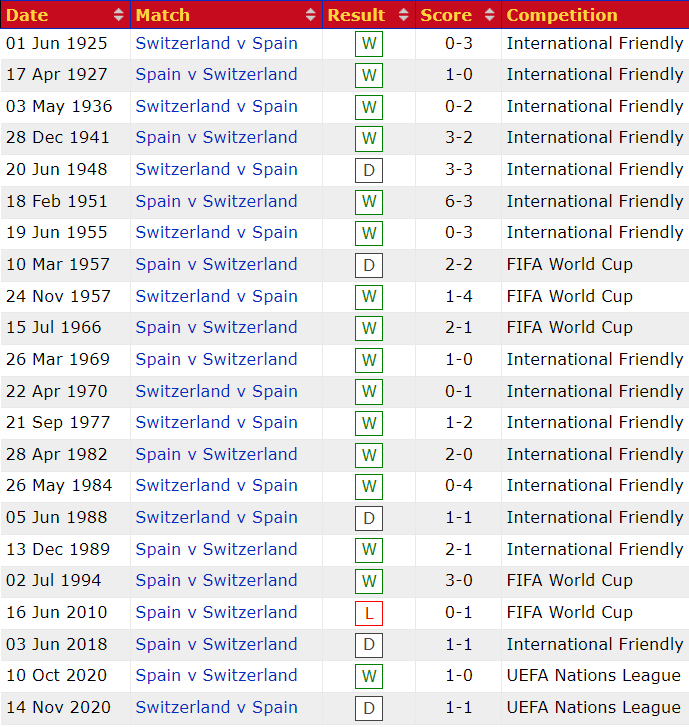Click the D badge for 14 Nov 2020

click(369, 708)
